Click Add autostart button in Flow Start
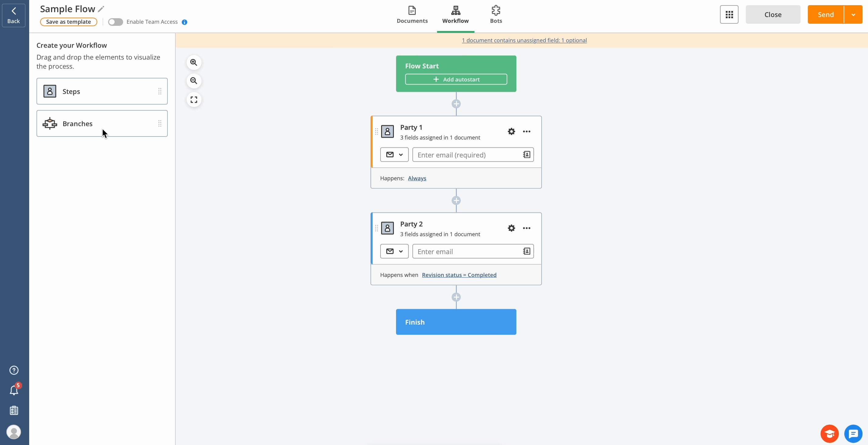This screenshot has height=445, width=868. pos(457,79)
